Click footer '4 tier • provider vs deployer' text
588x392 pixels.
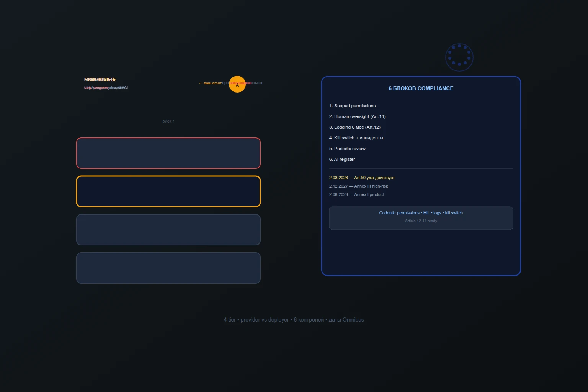256,320
